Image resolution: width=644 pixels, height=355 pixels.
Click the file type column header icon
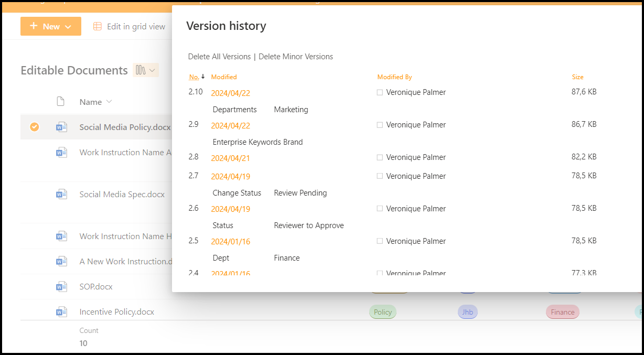coord(61,102)
